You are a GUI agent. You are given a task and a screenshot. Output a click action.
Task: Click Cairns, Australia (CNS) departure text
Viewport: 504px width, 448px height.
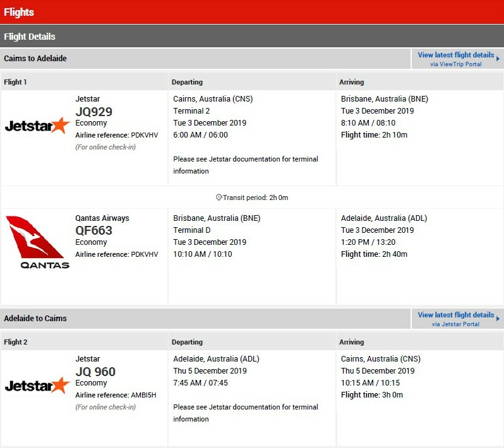(213, 99)
